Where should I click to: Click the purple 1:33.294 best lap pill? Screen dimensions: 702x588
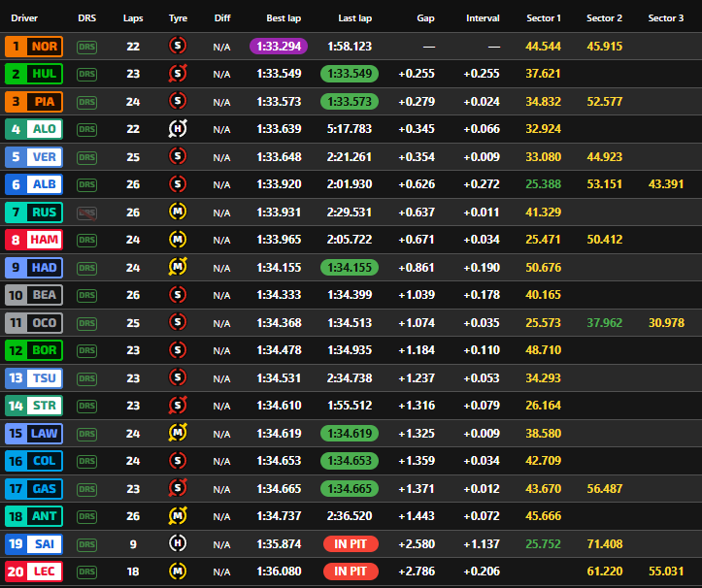pyautogui.click(x=279, y=46)
